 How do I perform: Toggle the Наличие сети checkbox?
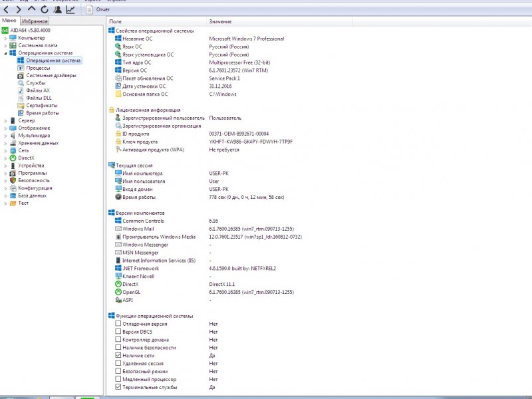point(118,355)
